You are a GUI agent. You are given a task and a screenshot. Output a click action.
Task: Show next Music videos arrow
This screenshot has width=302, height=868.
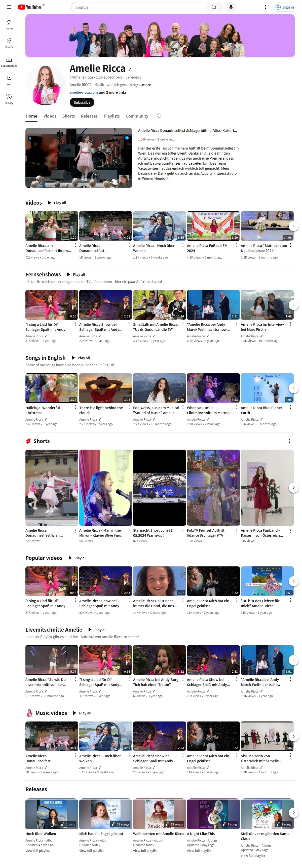tap(294, 736)
